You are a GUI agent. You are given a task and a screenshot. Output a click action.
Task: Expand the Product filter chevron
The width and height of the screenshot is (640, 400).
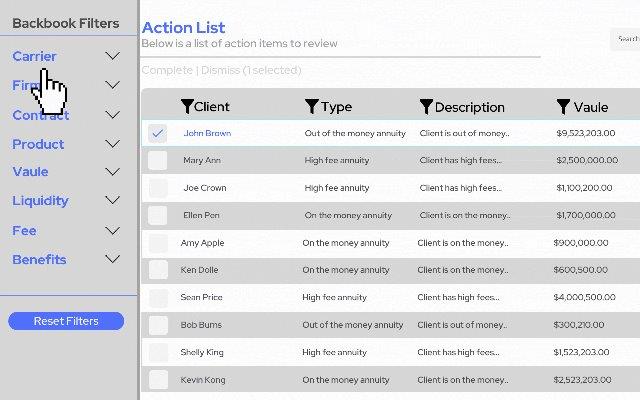[112, 144]
